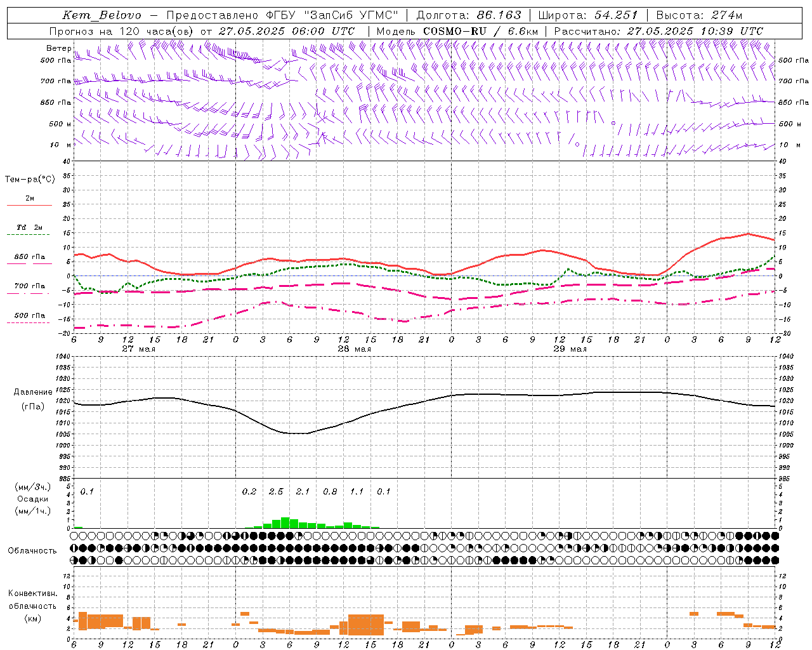Click the 700 гПа temperature legend entry

click(29, 288)
